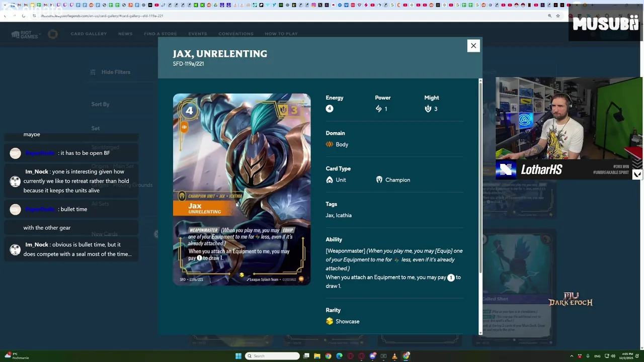Open the Jax Unrelenting card image
The width and height of the screenshot is (644, 362).
242,190
